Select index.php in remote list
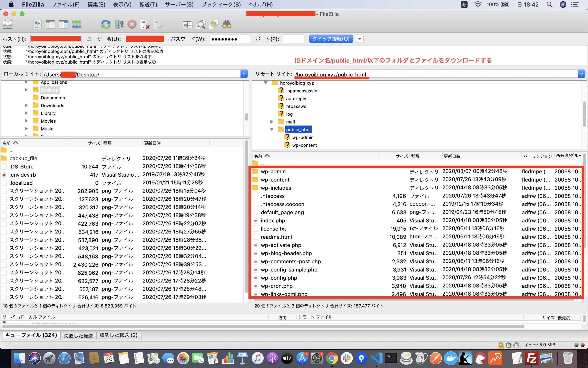This screenshot has width=588, height=368. tap(416, 221)
